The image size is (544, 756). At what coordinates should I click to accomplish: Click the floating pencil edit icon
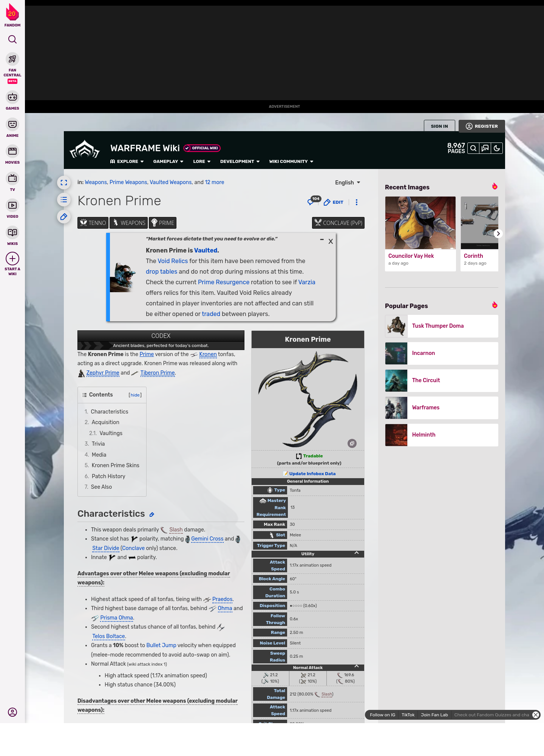(64, 217)
